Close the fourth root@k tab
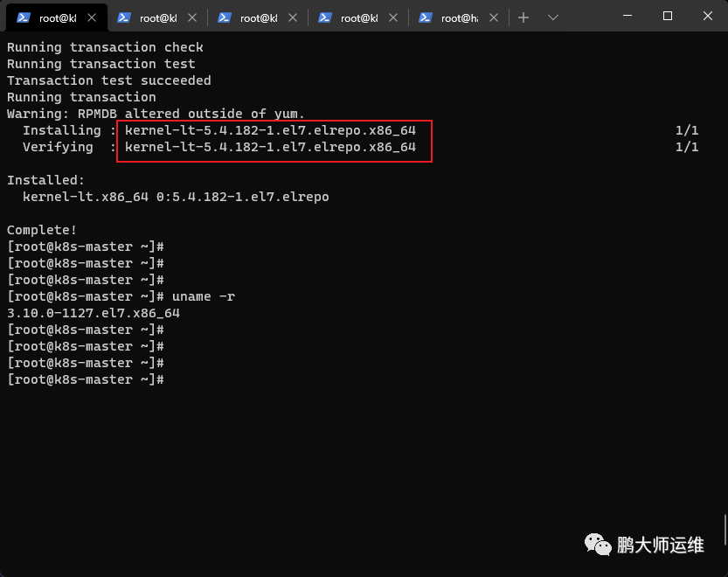The height and width of the screenshot is (577, 728). (x=393, y=17)
